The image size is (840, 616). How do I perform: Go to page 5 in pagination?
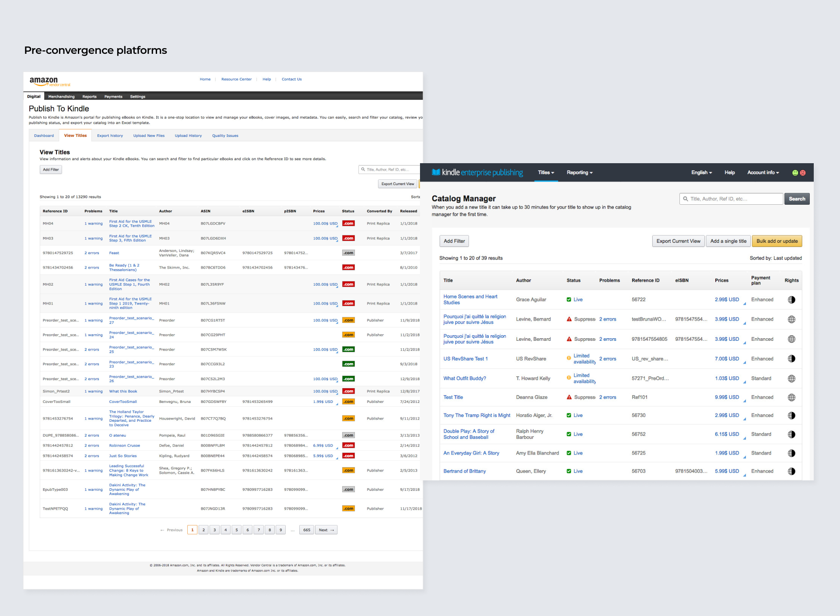[236, 530]
